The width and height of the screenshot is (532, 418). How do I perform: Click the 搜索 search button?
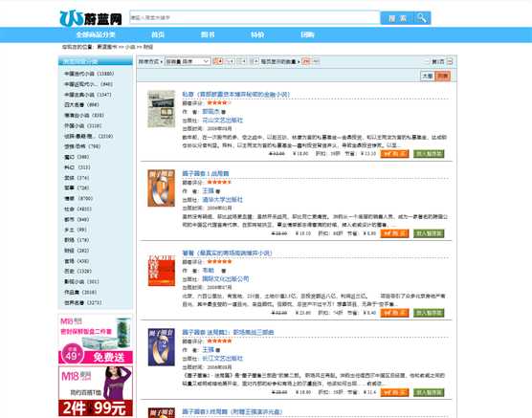point(397,18)
